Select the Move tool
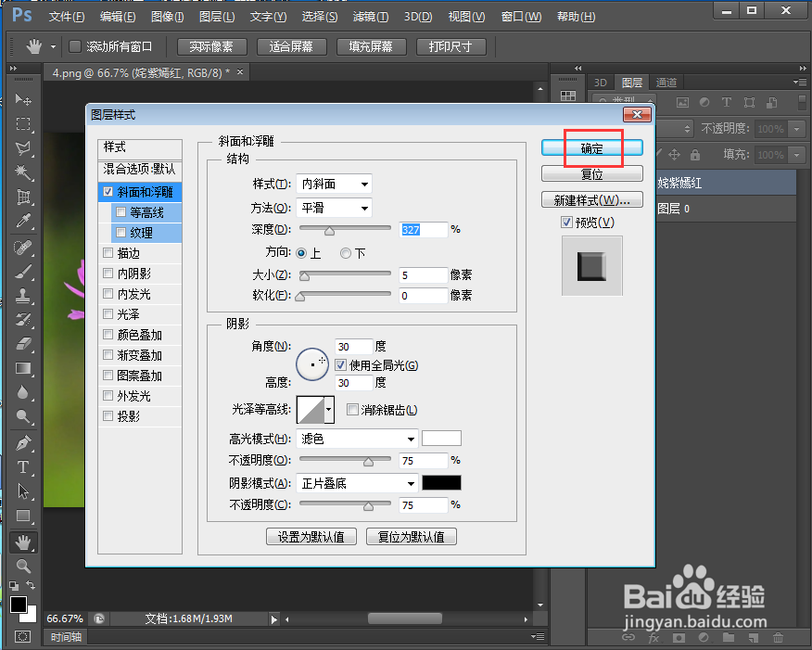Viewport: 812px width, 650px height. [22, 99]
